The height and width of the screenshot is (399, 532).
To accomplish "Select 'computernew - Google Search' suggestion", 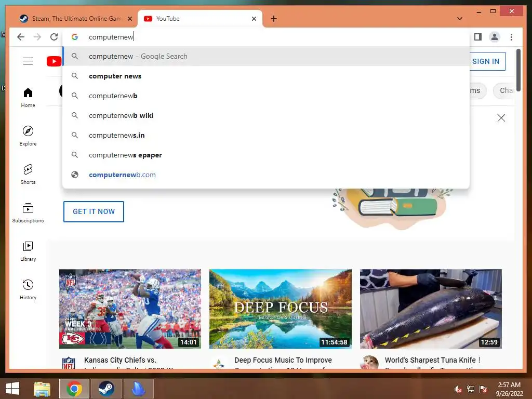I will pyautogui.click(x=266, y=56).
